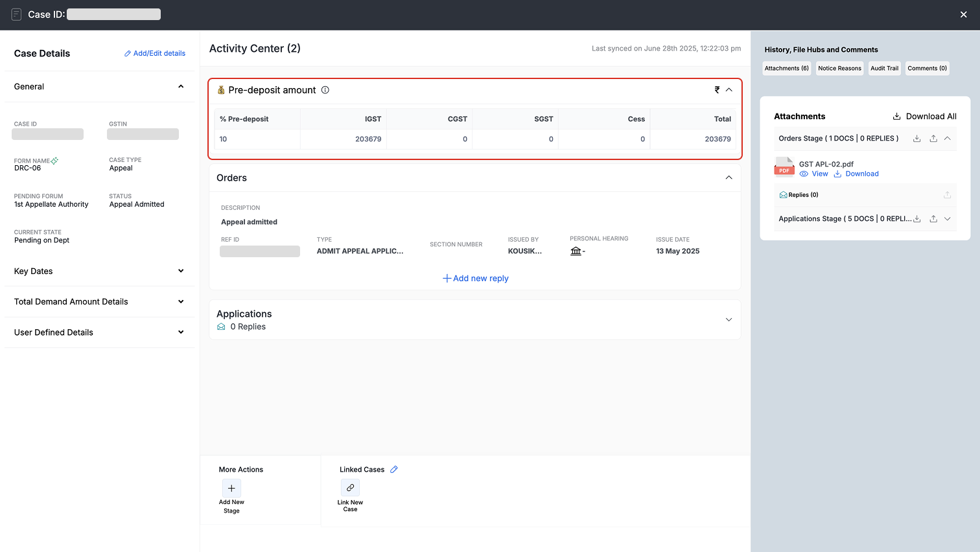Click the case document icon in header
Image resolution: width=980 pixels, height=552 pixels.
tap(17, 14)
